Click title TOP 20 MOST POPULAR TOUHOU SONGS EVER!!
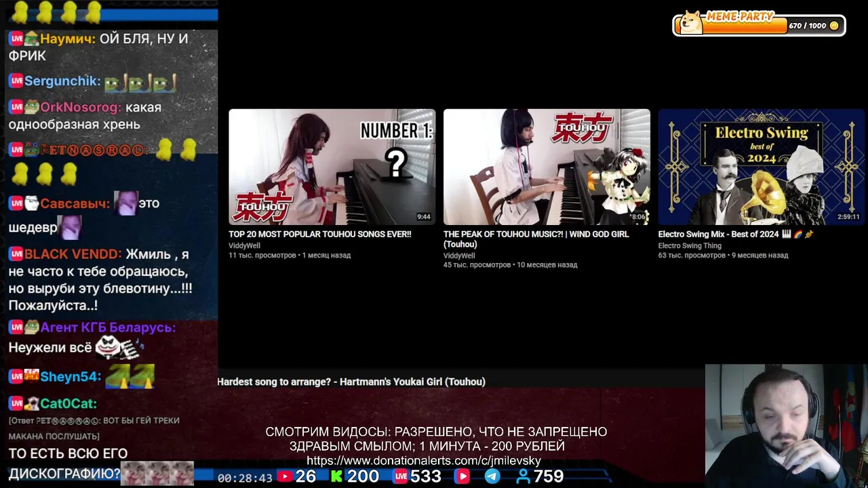This screenshot has height=488, width=868. coord(320,234)
